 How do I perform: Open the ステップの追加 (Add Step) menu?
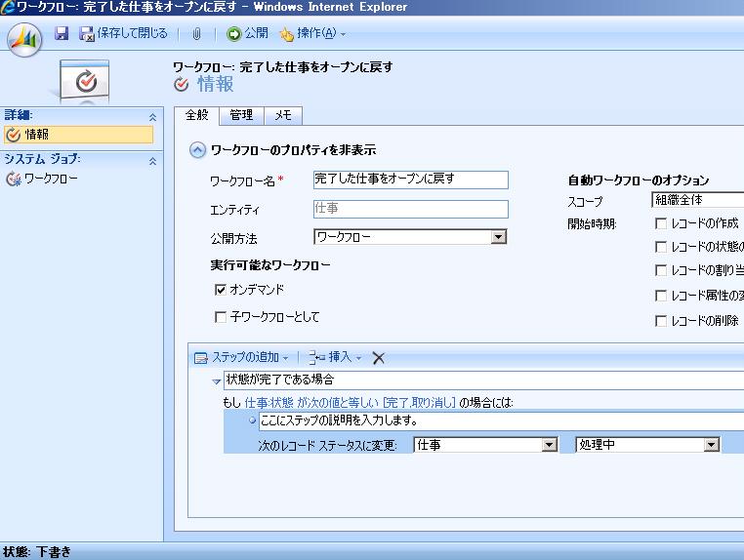coord(242,358)
